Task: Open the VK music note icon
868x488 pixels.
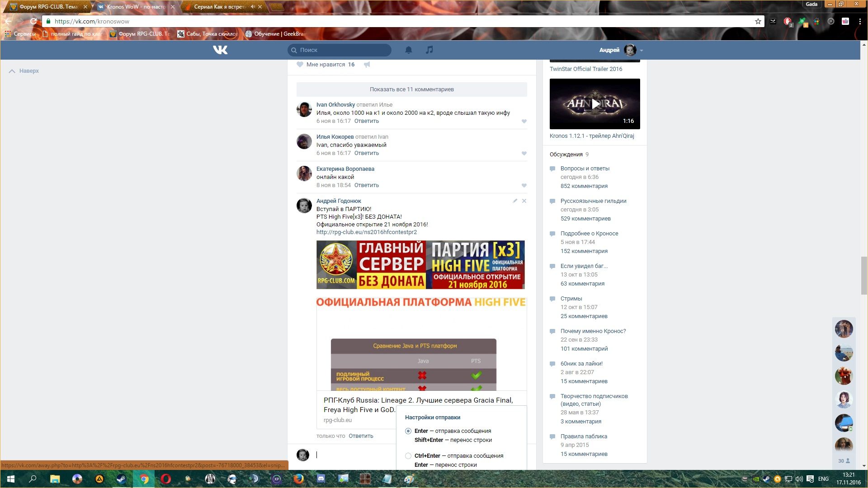Action: pyautogui.click(x=429, y=50)
